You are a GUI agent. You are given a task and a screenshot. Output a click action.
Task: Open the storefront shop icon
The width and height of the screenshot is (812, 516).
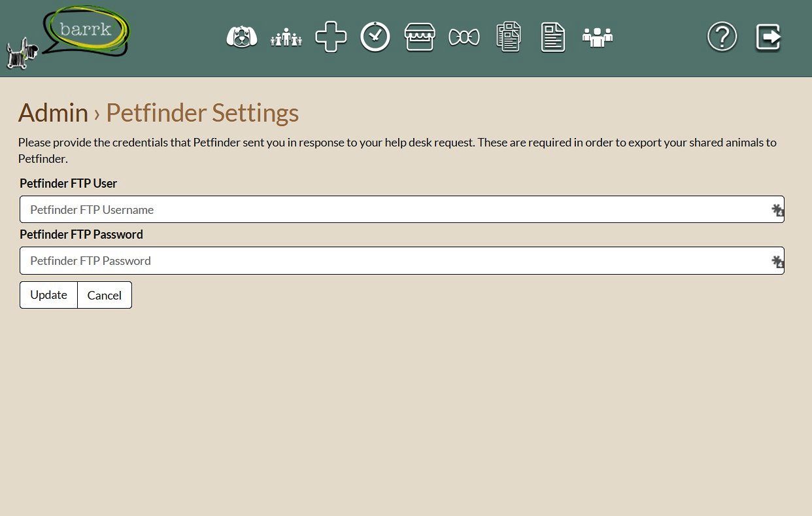420,37
